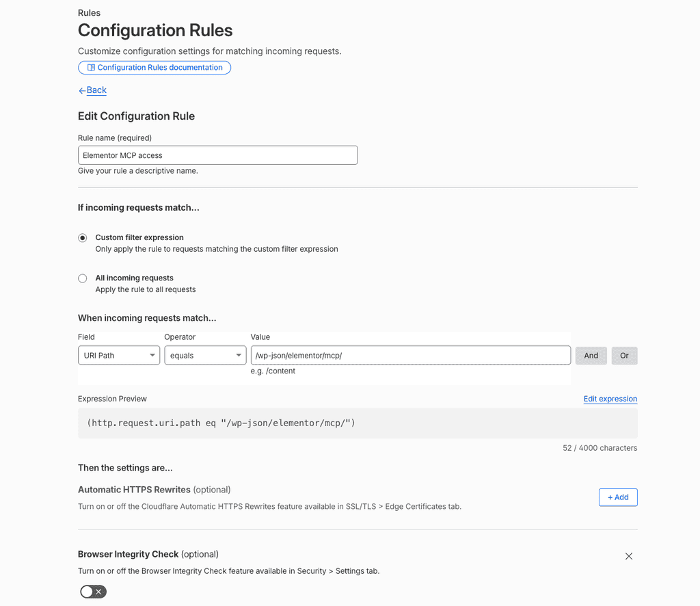Open the equals operator dropdown

coord(205,356)
